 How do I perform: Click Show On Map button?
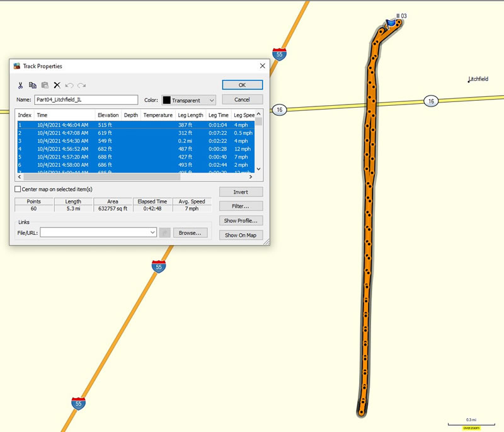tap(241, 235)
